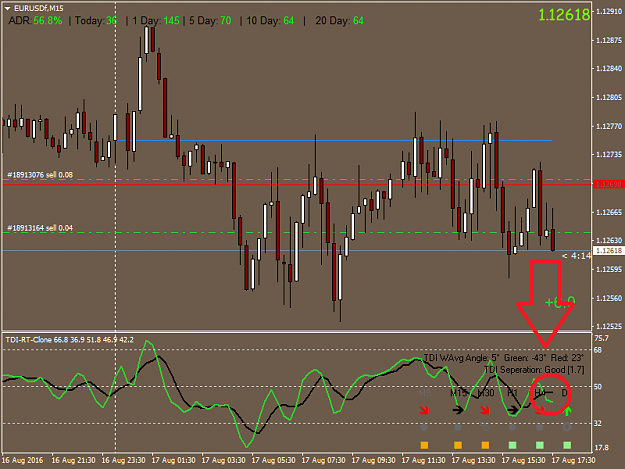625x469 pixels.
Task: Click the 1.12805 label on price scale
Action: pos(609,98)
